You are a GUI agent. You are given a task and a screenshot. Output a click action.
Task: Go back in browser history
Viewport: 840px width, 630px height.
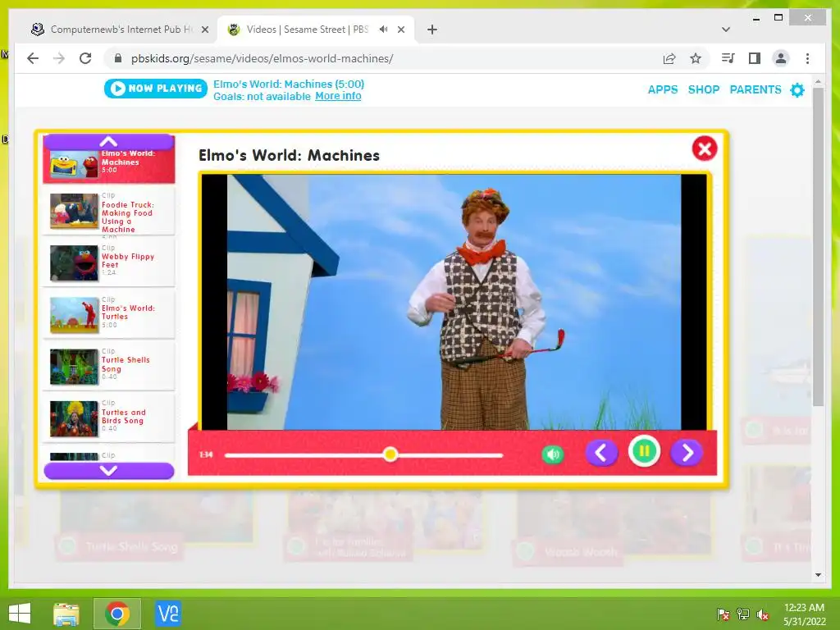click(x=33, y=58)
